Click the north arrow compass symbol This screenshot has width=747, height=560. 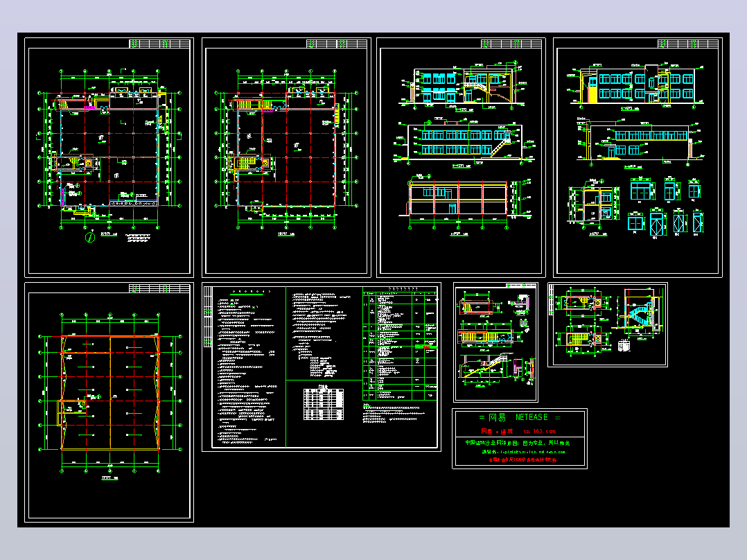click(90, 236)
